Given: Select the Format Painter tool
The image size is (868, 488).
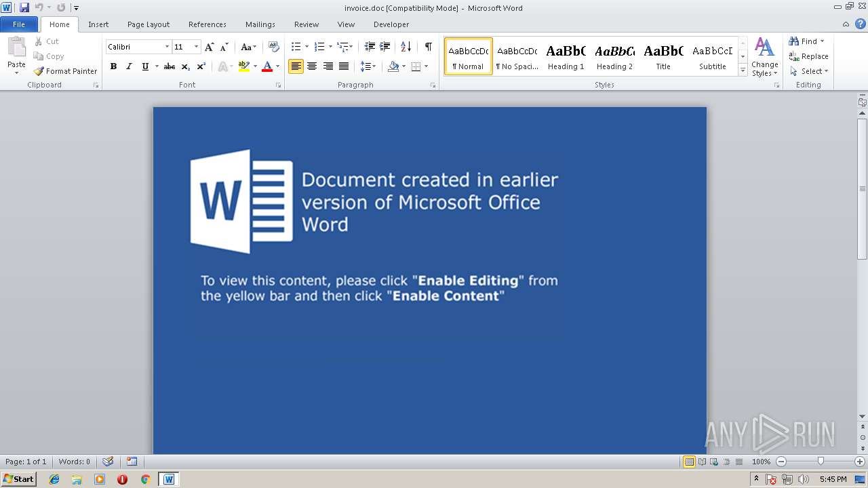Looking at the screenshot, I should [x=65, y=71].
